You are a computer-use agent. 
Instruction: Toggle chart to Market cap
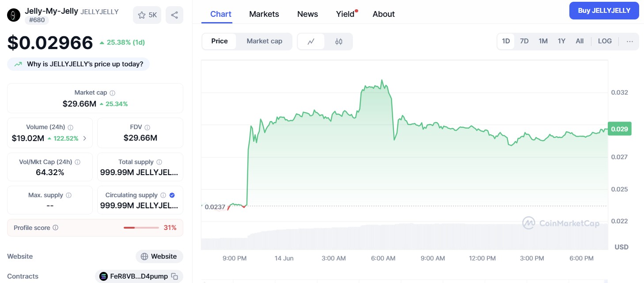[x=264, y=41]
